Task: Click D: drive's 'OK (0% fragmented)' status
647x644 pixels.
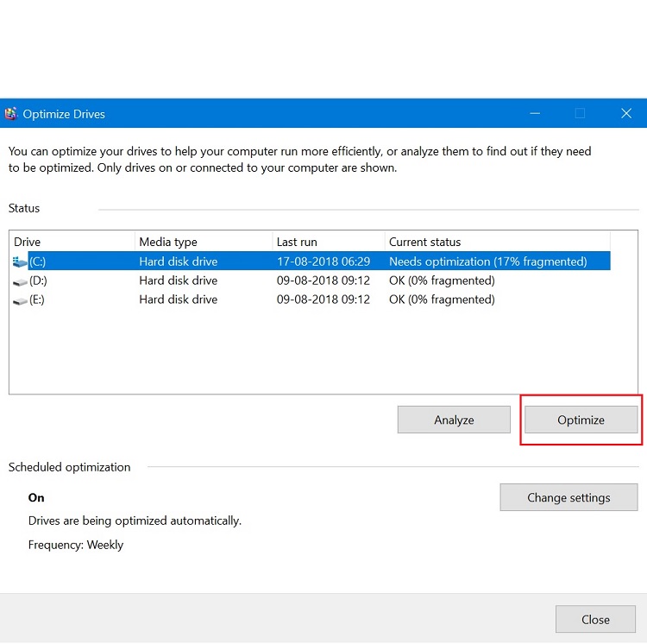Action: (x=442, y=281)
